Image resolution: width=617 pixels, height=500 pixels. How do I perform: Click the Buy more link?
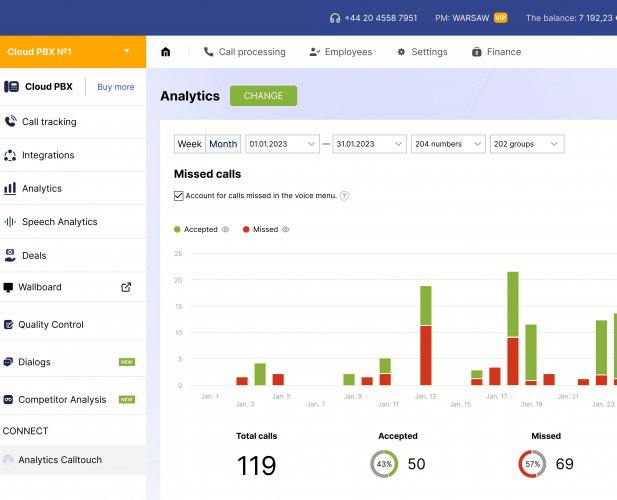pos(116,87)
